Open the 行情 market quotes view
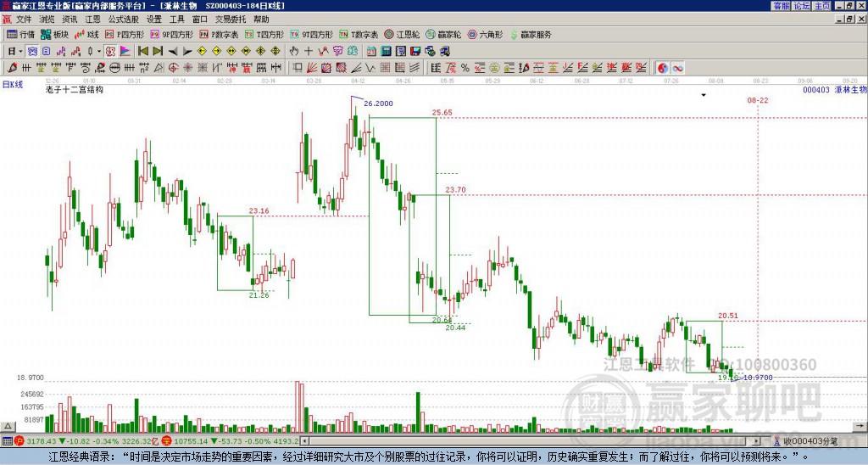Image resolution: width=868 pixels, height=465 pixels. [20, 34]
